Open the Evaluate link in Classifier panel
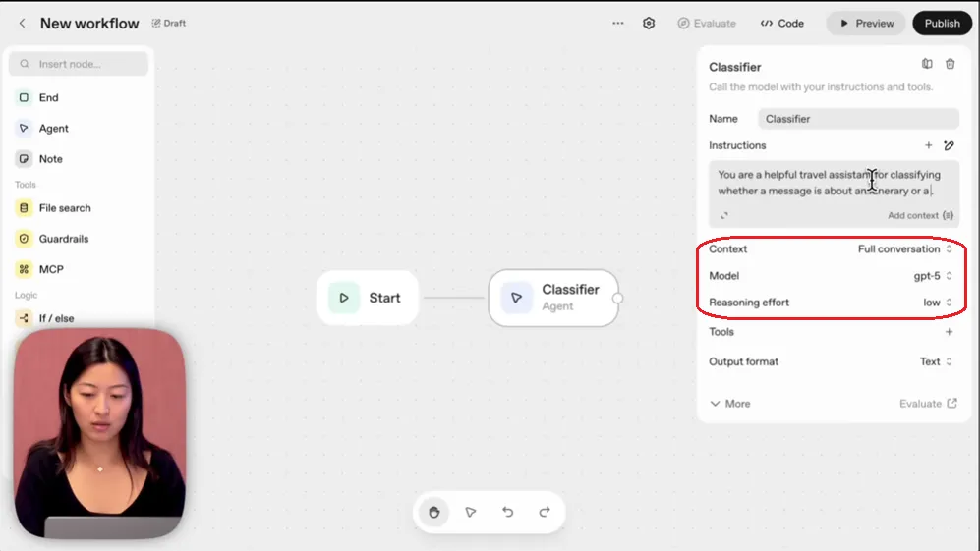This screenshot has width=980, height=551. (x=928, y=404)
